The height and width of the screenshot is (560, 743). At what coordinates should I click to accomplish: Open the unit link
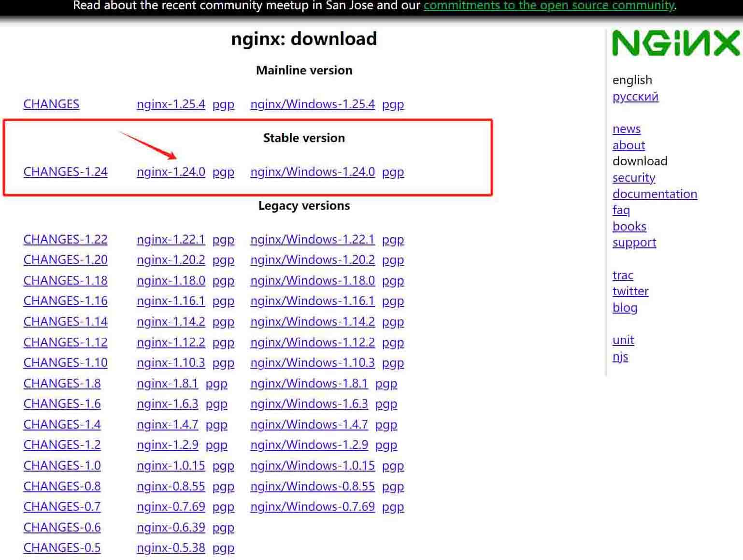pyautogui.click(x=623, y=340)
